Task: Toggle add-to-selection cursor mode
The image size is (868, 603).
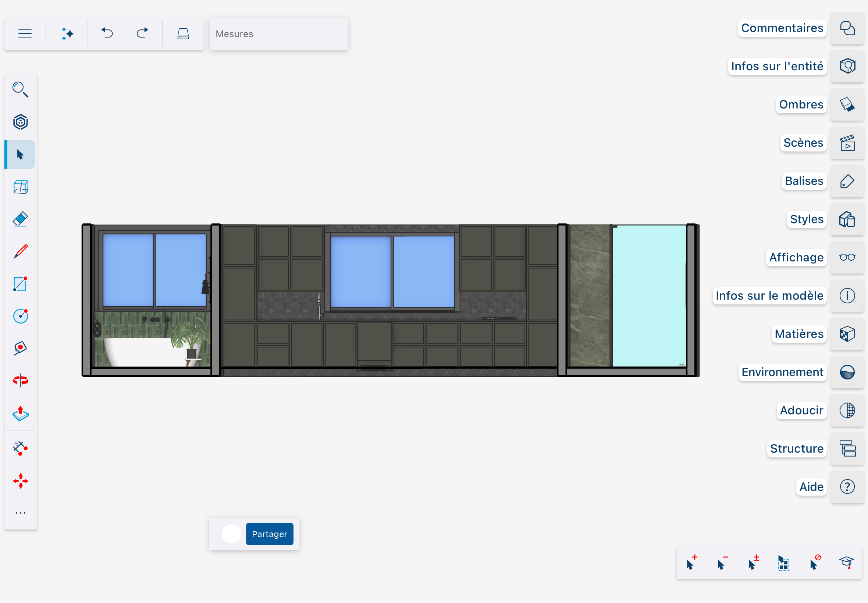Action: tap(691, 563)
